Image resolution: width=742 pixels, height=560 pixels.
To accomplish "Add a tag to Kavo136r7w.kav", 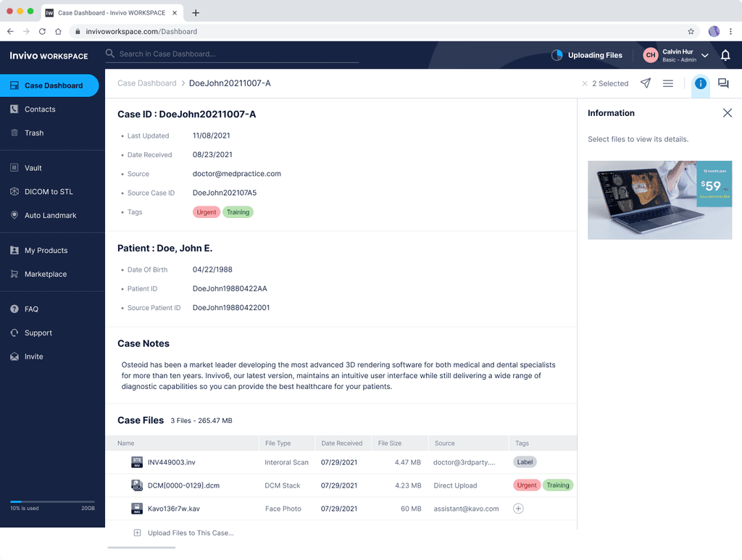I will coord(518,509).
